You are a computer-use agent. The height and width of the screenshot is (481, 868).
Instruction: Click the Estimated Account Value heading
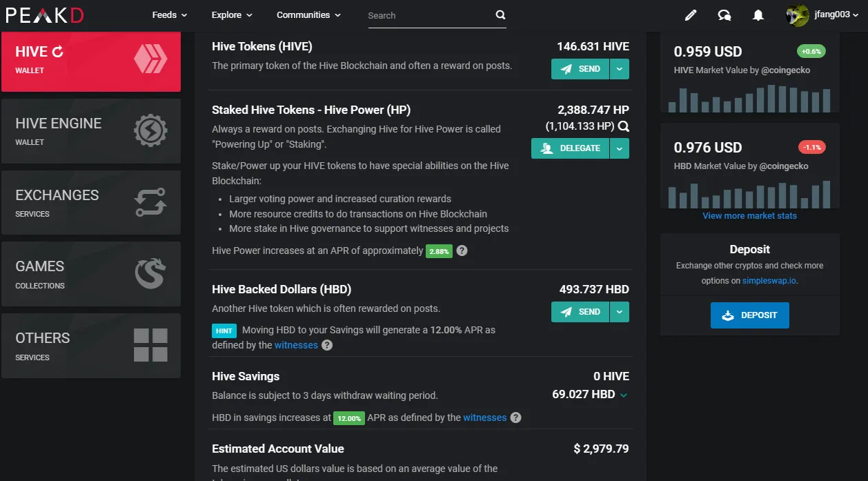click(278, 449)
